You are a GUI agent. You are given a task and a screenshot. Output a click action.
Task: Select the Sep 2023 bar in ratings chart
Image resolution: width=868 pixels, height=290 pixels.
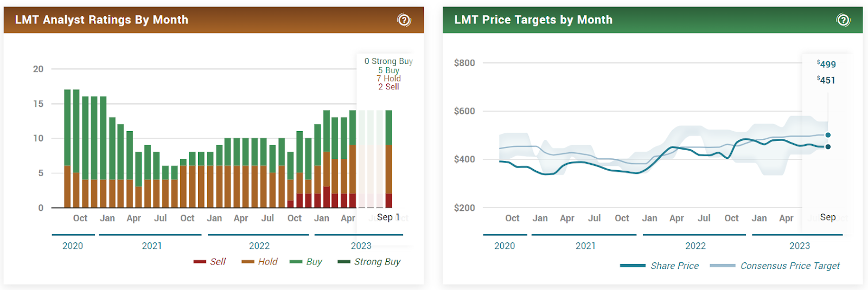(x=388, y=159)
